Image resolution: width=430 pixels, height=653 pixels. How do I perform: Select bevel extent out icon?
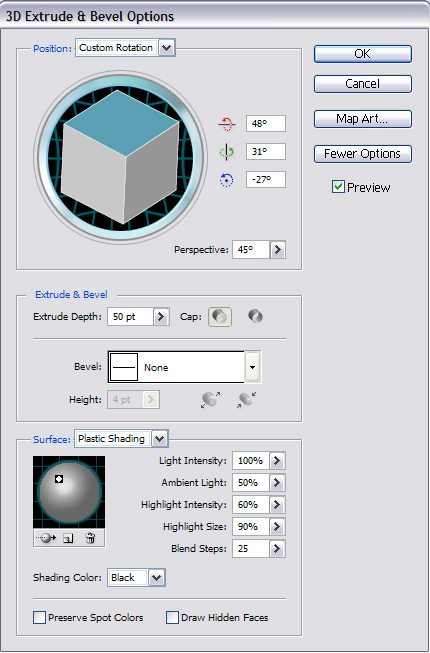click(x=211, y=399)
